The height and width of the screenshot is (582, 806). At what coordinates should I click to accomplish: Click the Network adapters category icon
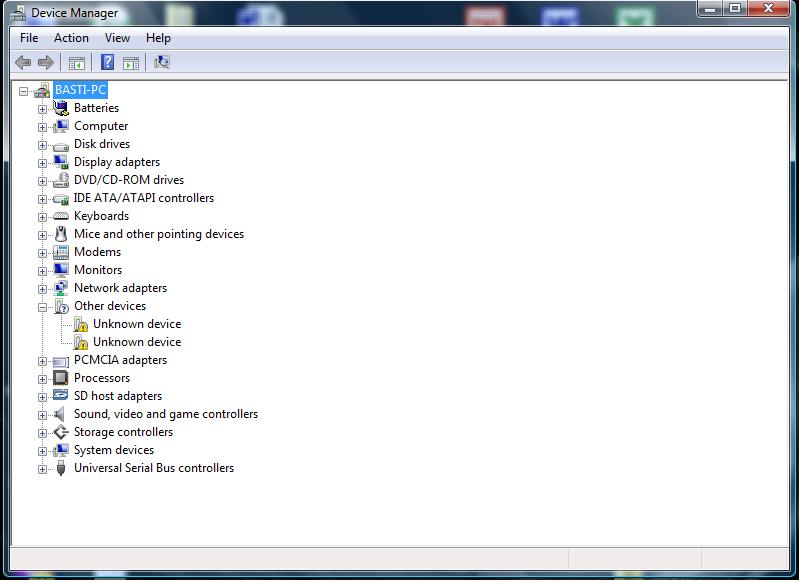point(61,288)
